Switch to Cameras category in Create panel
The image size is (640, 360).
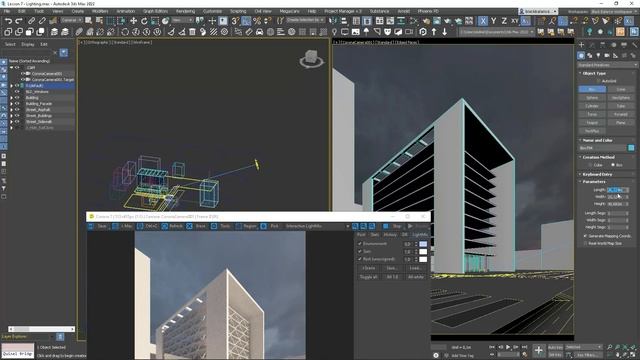(x=607, y=56)
